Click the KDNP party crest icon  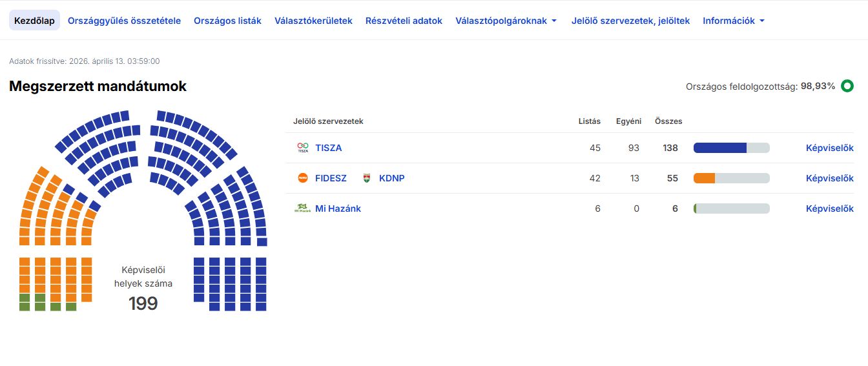(367, 178)
